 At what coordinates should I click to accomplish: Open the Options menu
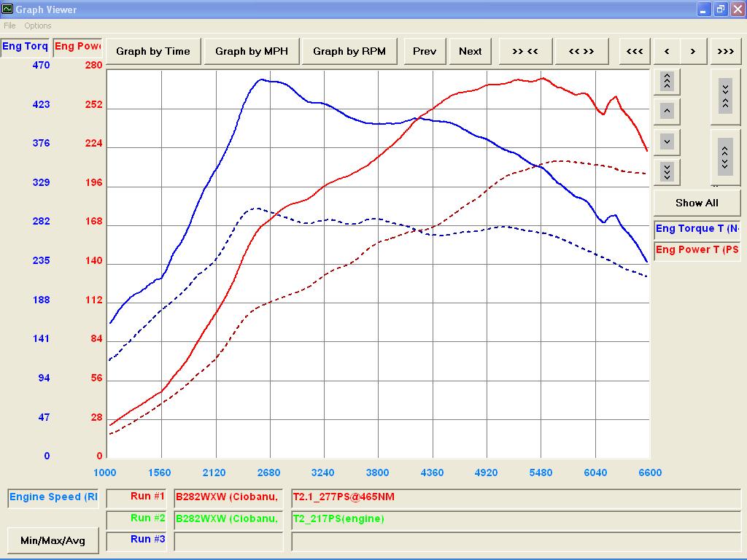38,26
